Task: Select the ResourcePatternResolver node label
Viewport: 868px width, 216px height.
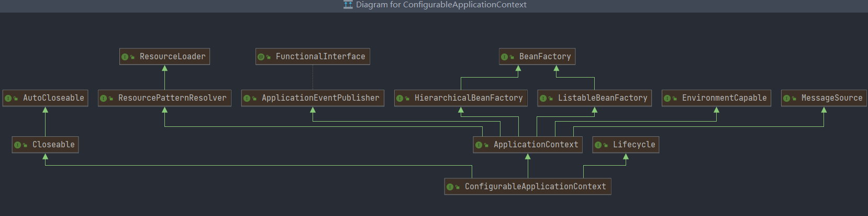Action: click(x=172, y=98)
